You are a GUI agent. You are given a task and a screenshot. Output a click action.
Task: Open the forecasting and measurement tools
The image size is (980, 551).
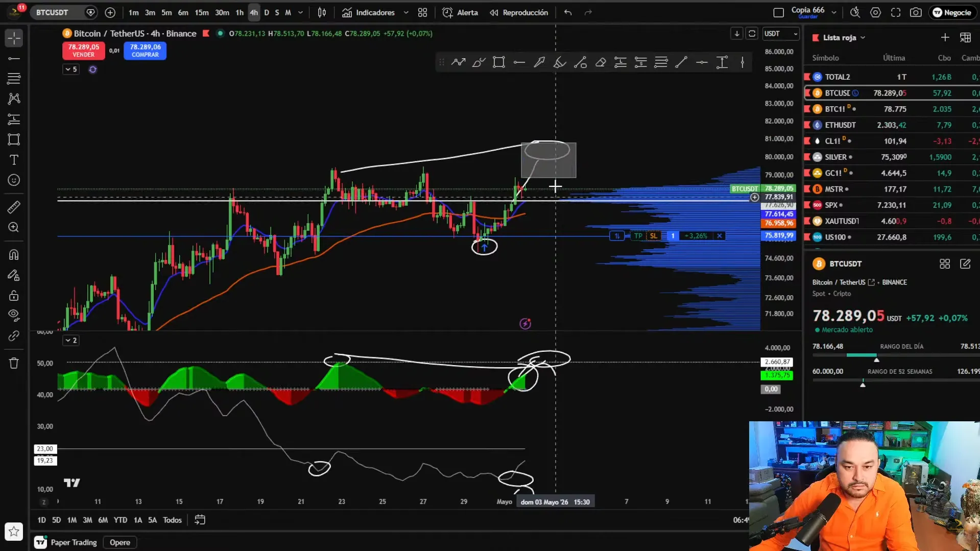click(14, 119)
